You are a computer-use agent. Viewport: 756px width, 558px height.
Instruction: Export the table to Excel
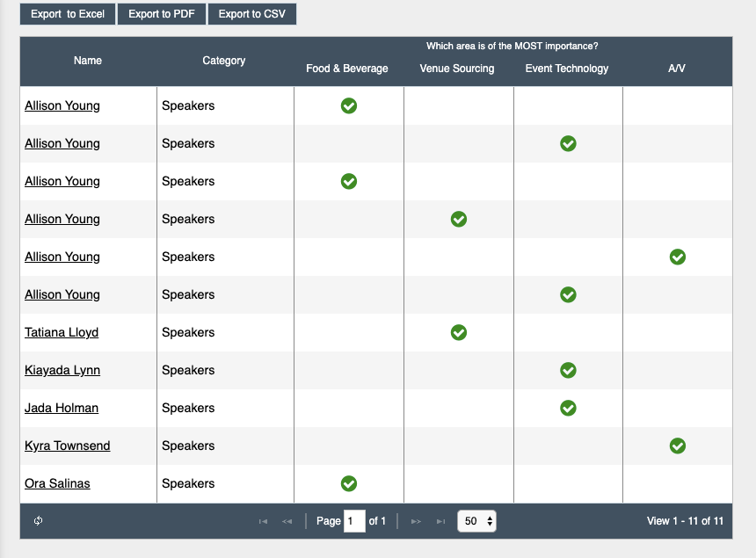[x=68, y=14]
